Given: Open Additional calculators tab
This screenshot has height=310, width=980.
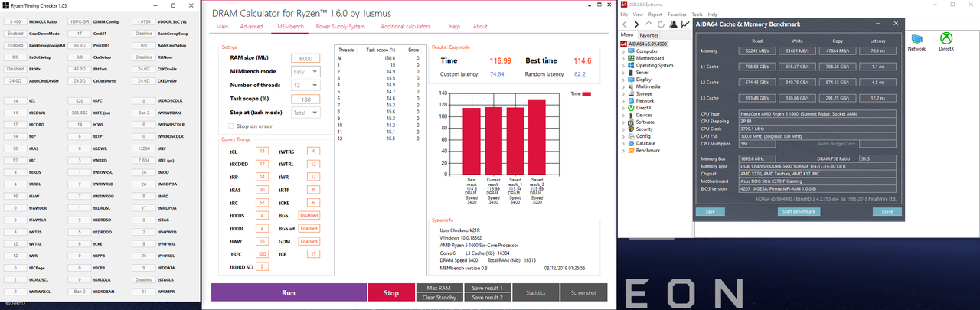Looking at the screenshot, I should [405, 27].
